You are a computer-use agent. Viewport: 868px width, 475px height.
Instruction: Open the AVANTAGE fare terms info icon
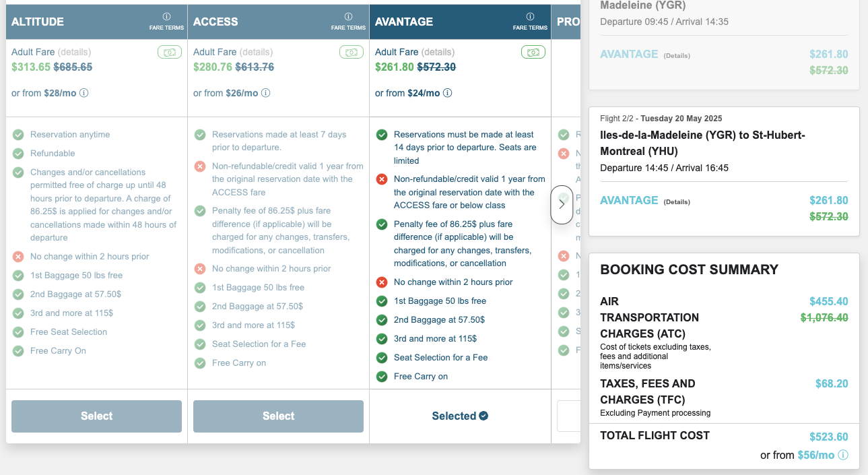pos(530,17)
